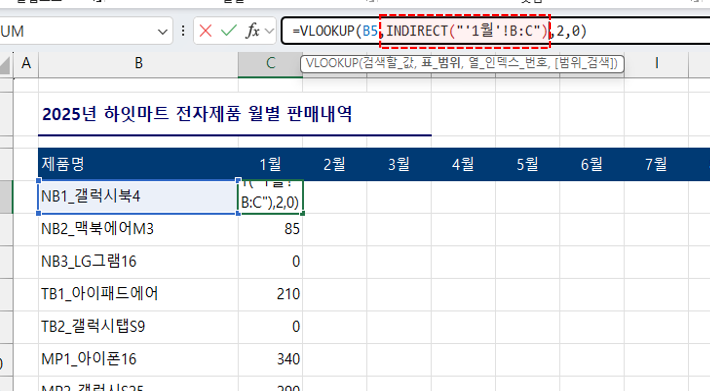Click the value 85 cell
The width and height of the screenshot is (710, 391).
pyautogui.click(x=270, y=229)
